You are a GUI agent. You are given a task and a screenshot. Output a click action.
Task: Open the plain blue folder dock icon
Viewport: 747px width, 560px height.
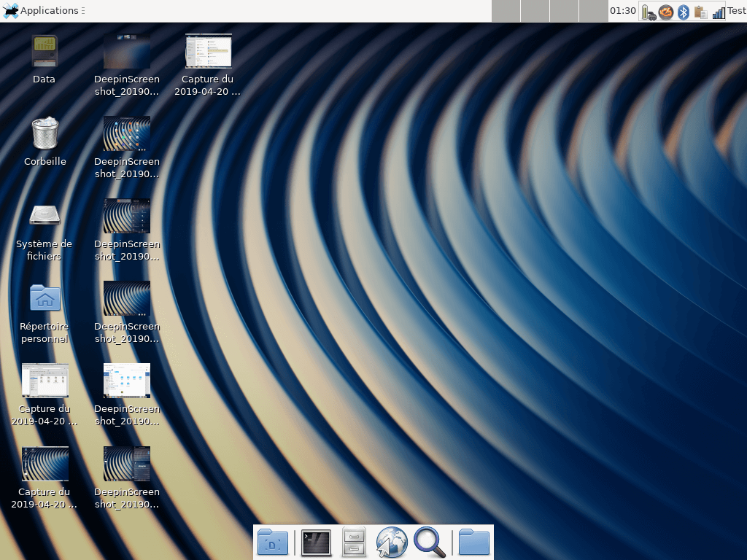point(474,542)
